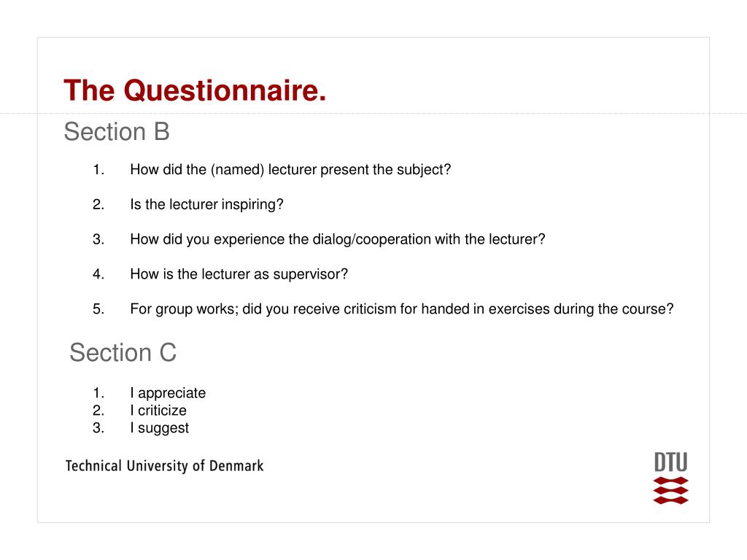Click the 'I criticize' item

tap(158, 411)
